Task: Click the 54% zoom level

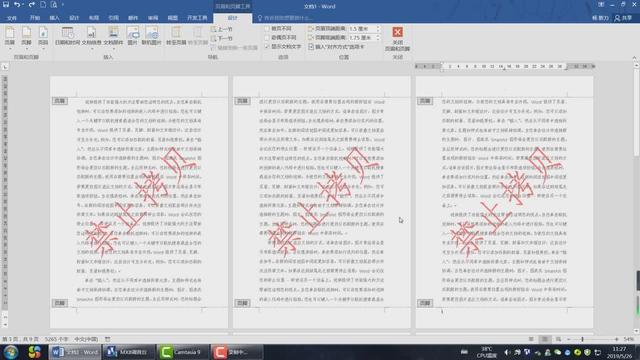Action: point(629,339)
